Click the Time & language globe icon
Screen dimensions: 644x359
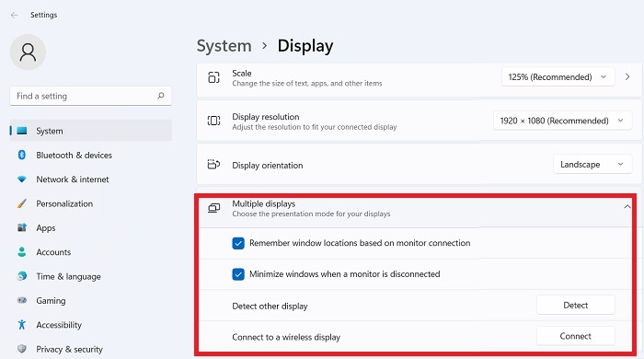click(x=22, y=276)
